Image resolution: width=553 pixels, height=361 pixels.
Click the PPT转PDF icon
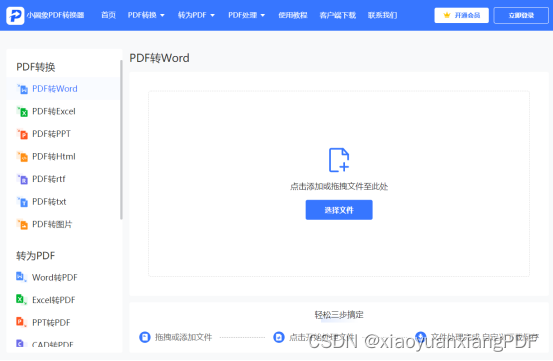[x=21, y=322]
